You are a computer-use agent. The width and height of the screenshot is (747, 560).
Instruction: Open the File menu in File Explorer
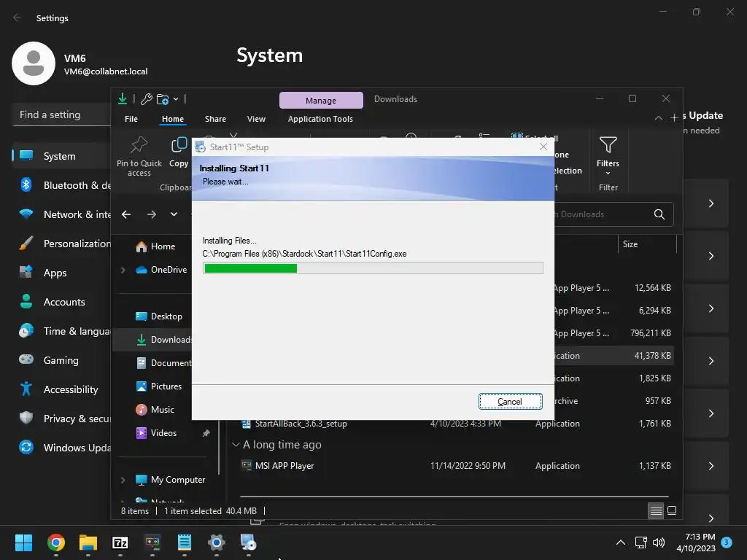point(131,119)
